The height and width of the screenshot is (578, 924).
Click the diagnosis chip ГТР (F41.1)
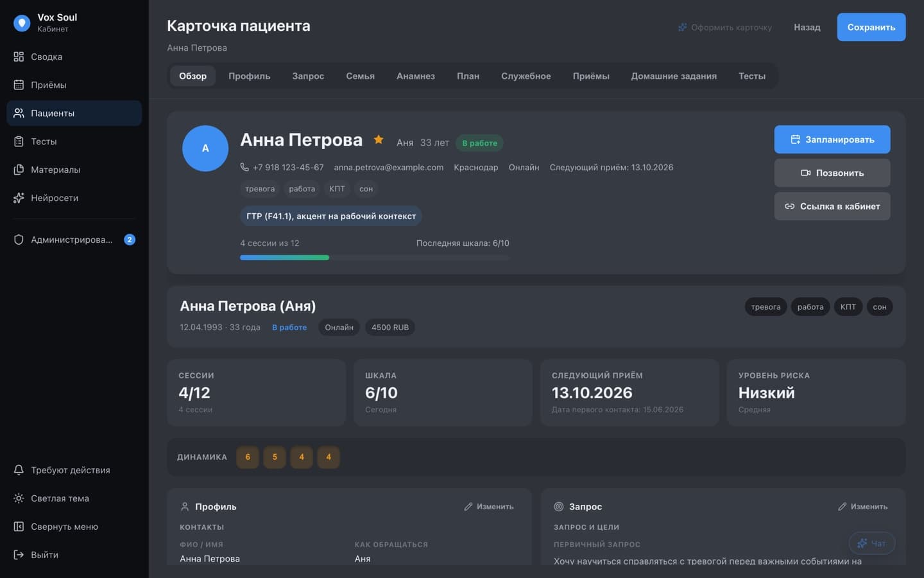pyautogui.click(x=331, y=216)
